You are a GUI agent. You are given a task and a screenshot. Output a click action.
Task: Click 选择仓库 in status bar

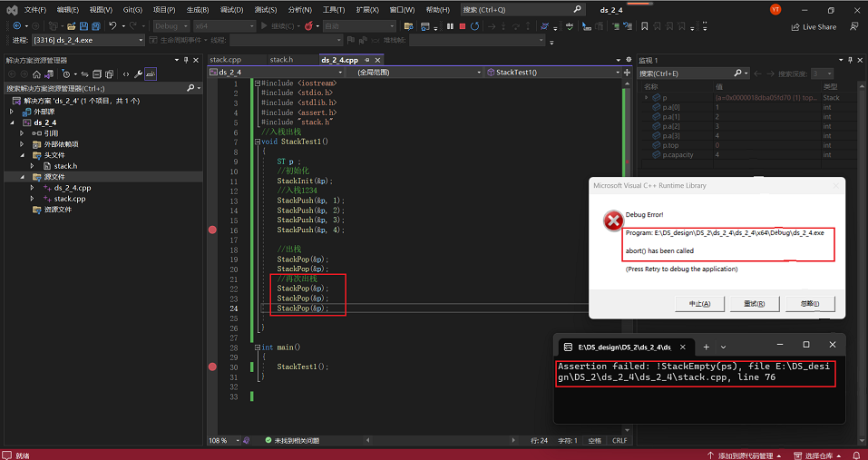click(x=817, y=455)
